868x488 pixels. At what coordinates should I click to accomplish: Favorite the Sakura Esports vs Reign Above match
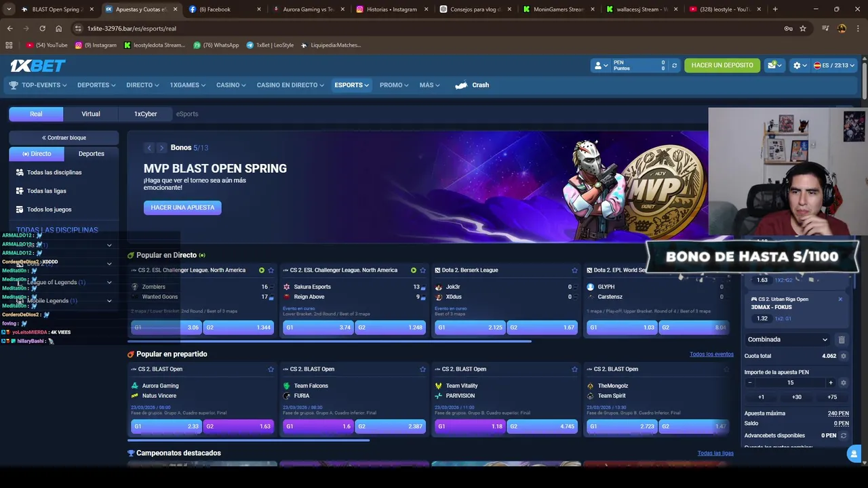point(422,270)
